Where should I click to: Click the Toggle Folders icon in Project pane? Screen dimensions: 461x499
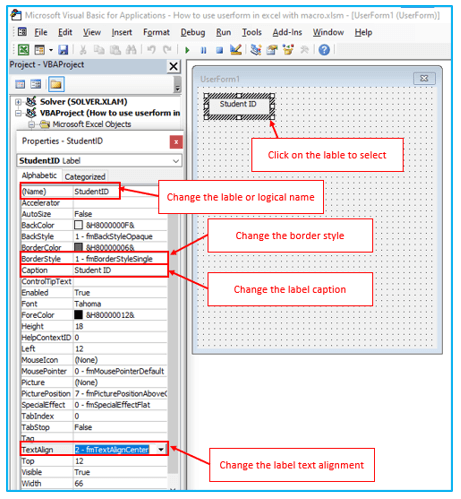click(x=56, y=84)
